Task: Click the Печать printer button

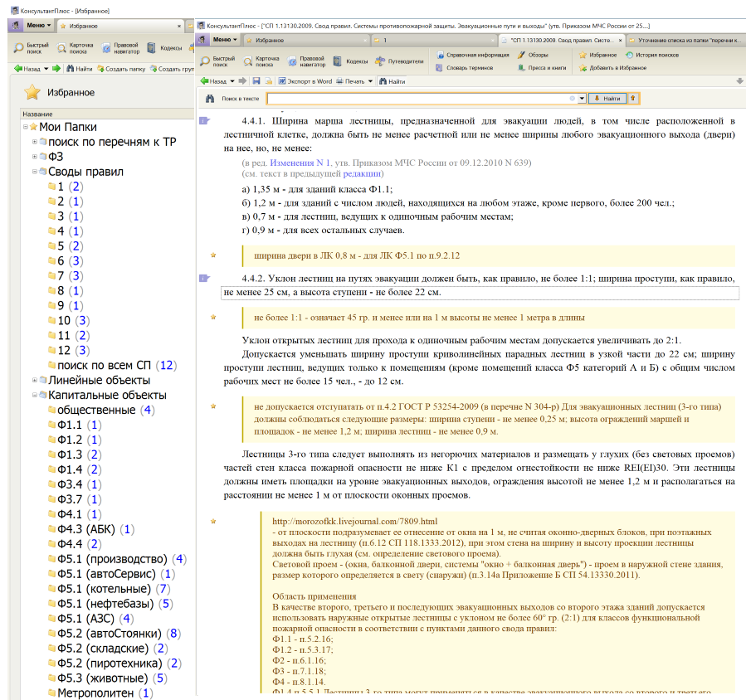Action: (x=350, y=81)
